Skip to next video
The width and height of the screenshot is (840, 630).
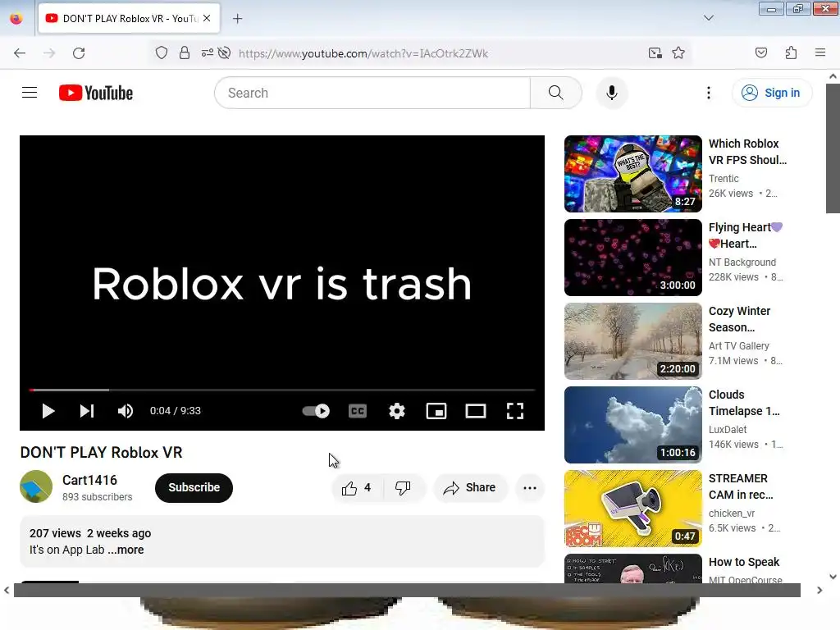[87, 411]
